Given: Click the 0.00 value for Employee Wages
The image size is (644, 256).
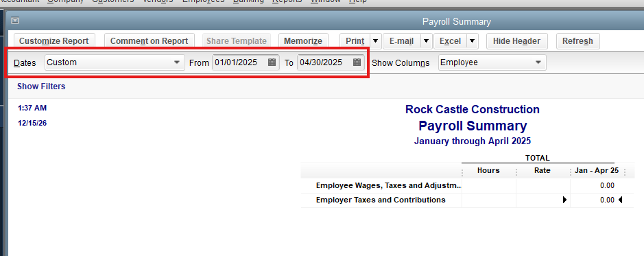Looking at the screenshot, I should 607,186.
